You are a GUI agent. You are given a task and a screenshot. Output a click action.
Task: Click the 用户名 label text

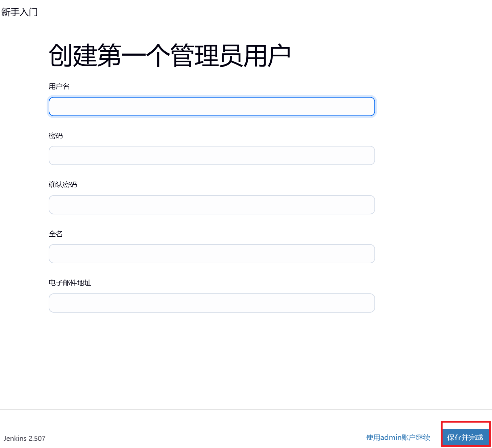tap(59, 86)
